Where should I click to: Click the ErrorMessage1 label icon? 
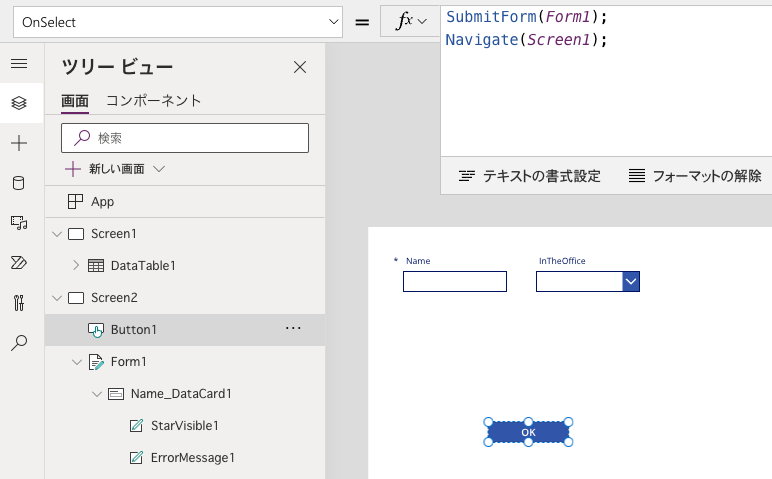136,458
